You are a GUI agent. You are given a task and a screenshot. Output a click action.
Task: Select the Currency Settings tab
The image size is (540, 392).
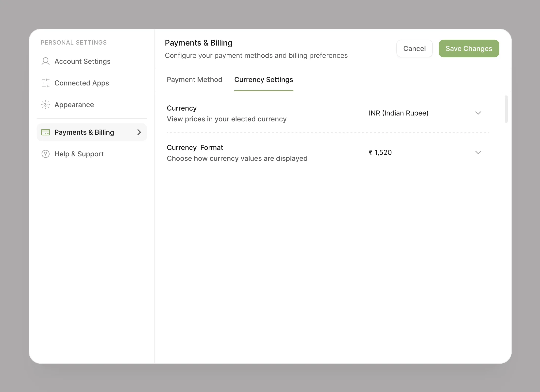[x=264, y=80]
